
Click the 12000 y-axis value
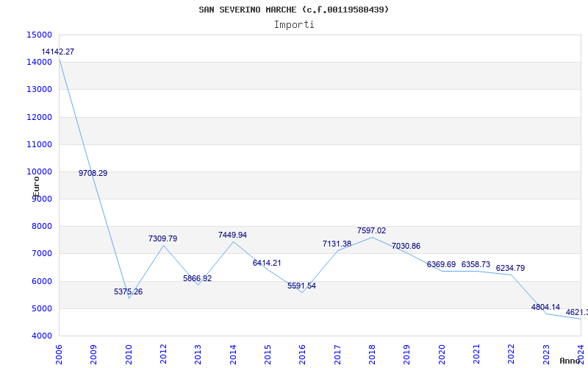point(40,117)
